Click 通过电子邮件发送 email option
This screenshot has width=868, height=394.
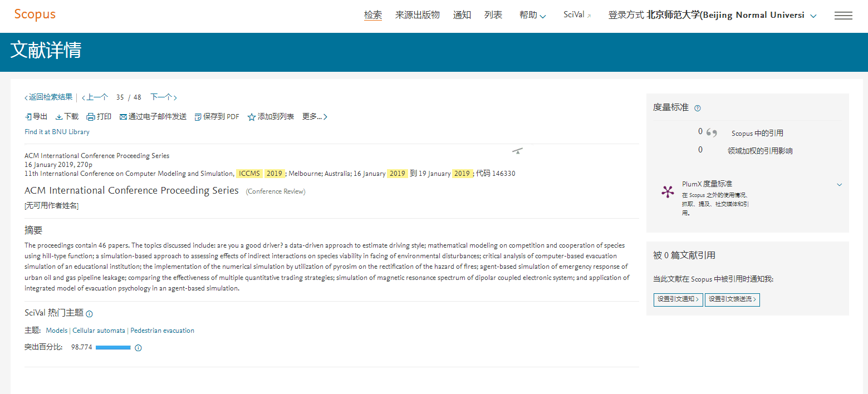coord(153,117)
